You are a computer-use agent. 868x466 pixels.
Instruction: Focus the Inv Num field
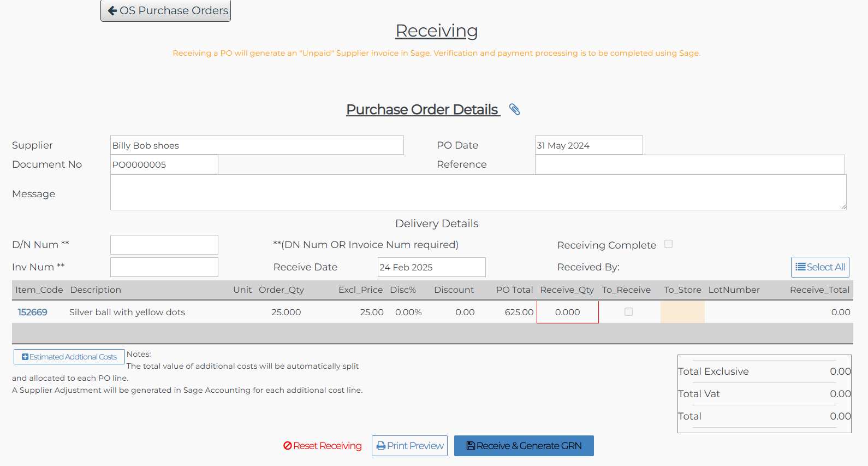coord(164,267)
